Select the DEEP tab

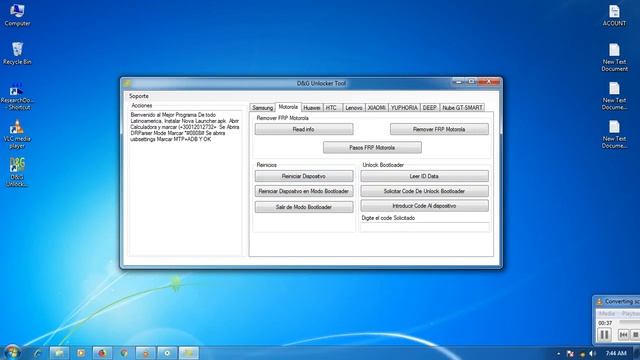pyautogui.click(x=429, y=108)
